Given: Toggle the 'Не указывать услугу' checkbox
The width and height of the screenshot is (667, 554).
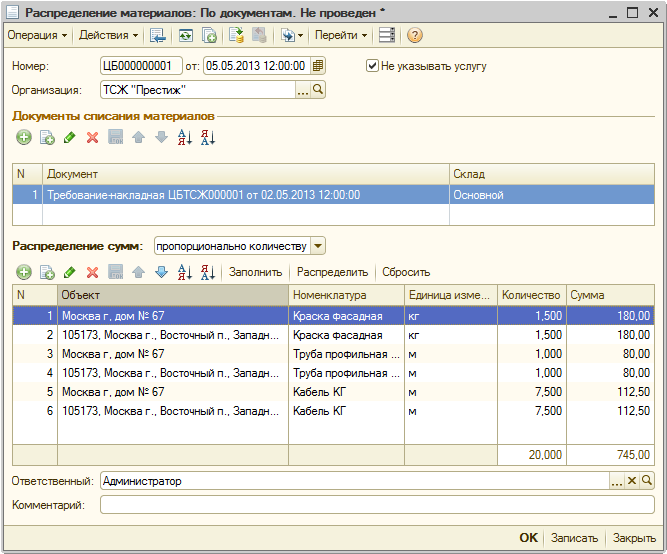Looking at the screenshot, I should pyautogui.click(x=372, y=66).
